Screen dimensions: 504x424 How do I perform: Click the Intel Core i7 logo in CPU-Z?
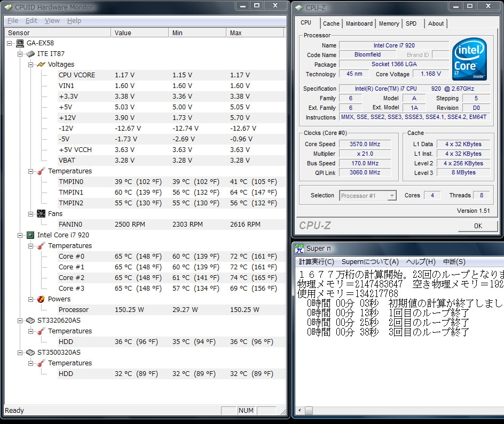(469, 59)
